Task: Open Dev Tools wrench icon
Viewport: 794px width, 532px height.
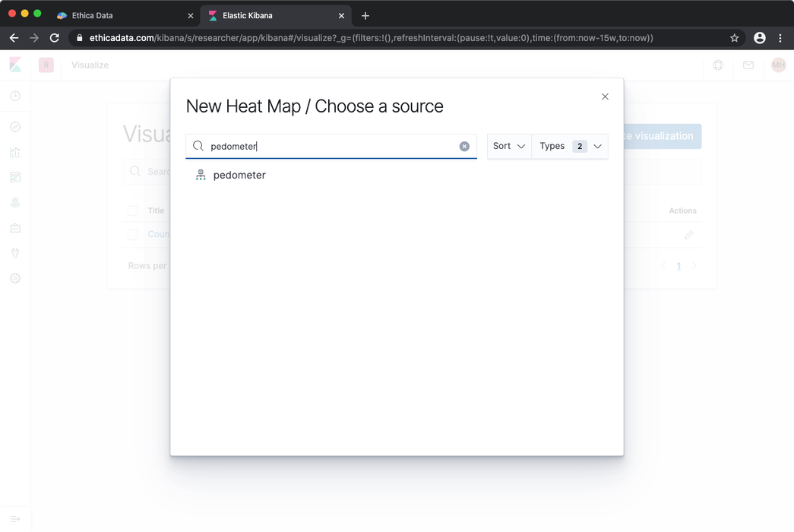Action: [15, 252]
